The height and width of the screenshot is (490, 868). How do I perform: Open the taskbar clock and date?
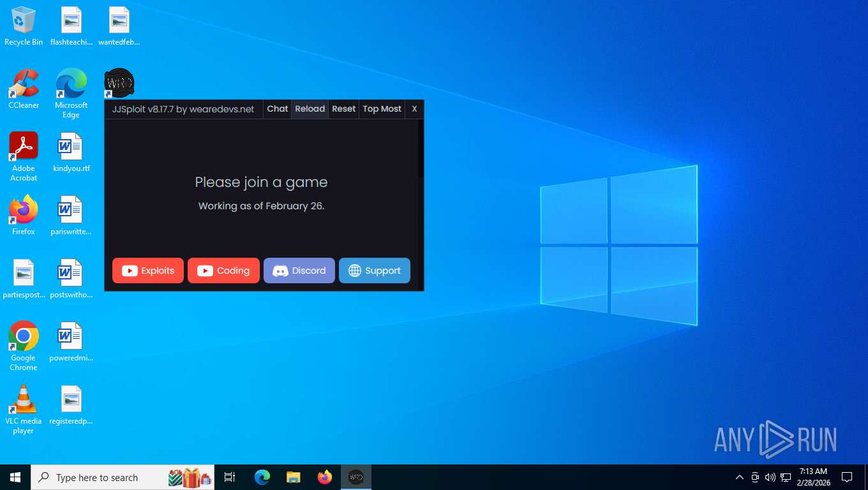[x=814, y=477]
